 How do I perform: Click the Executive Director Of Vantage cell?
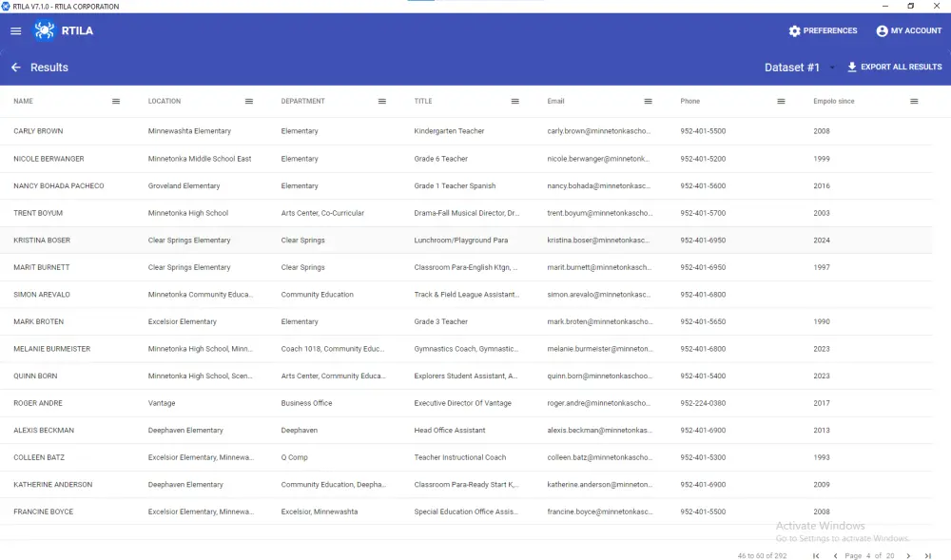point(463,403)
